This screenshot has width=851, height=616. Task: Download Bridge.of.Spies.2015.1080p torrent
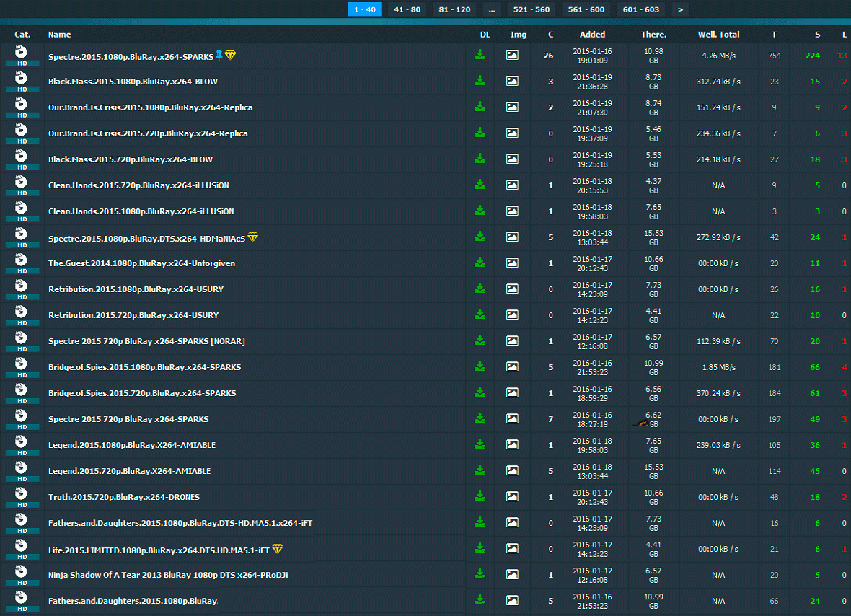coord(480,367)
